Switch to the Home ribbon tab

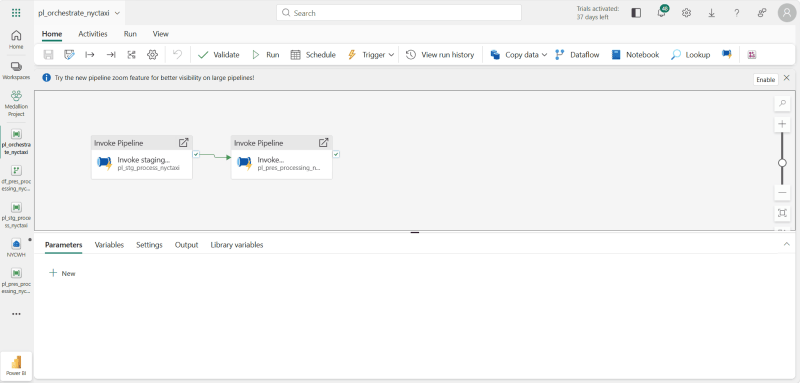point(52,34)
